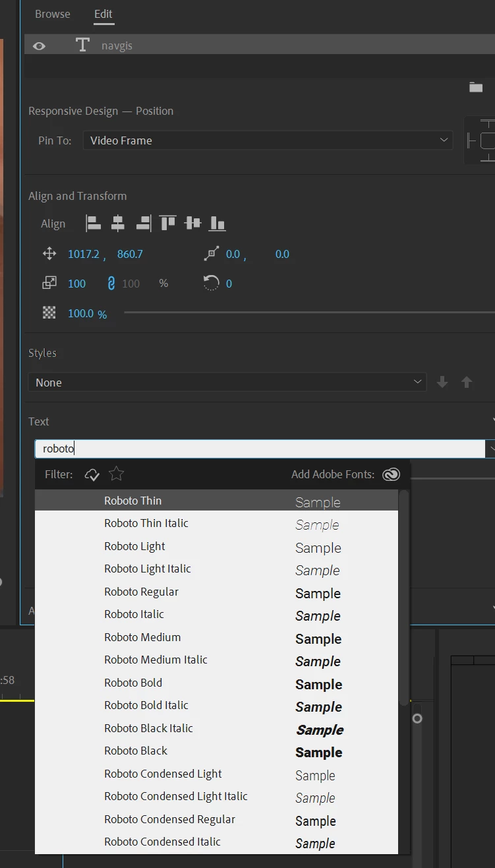This screenshot has width=495, height=868.
Task: Click the align right icon
Action: 143,224
